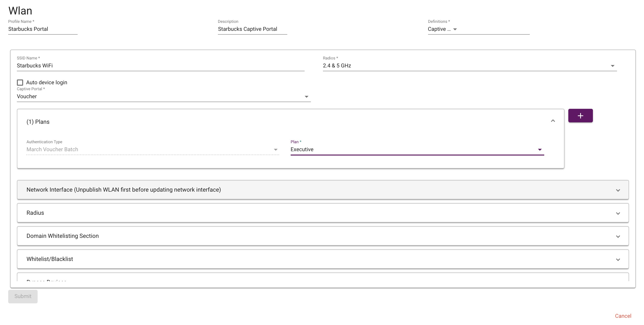Expand the Radius section

tap(323, 213)
